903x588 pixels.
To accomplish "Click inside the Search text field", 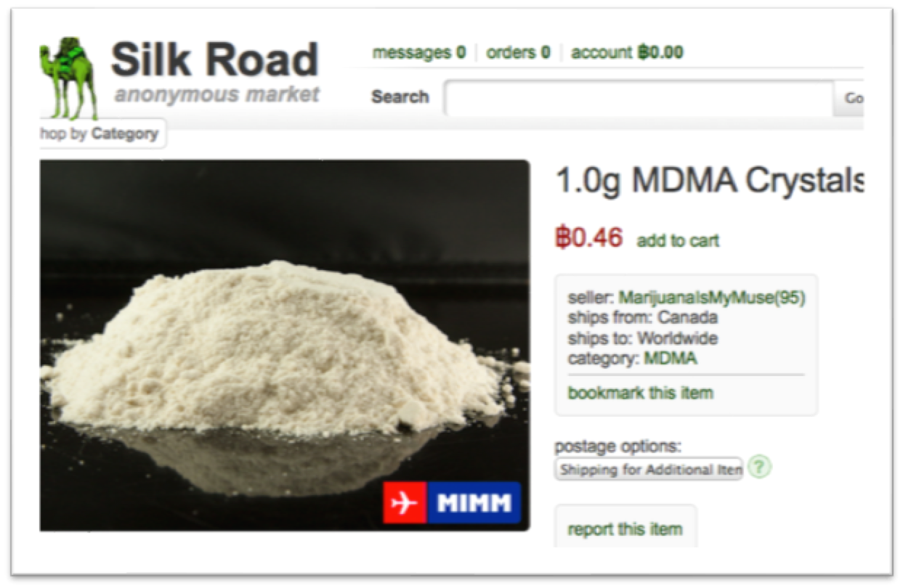I will [639, 98].
